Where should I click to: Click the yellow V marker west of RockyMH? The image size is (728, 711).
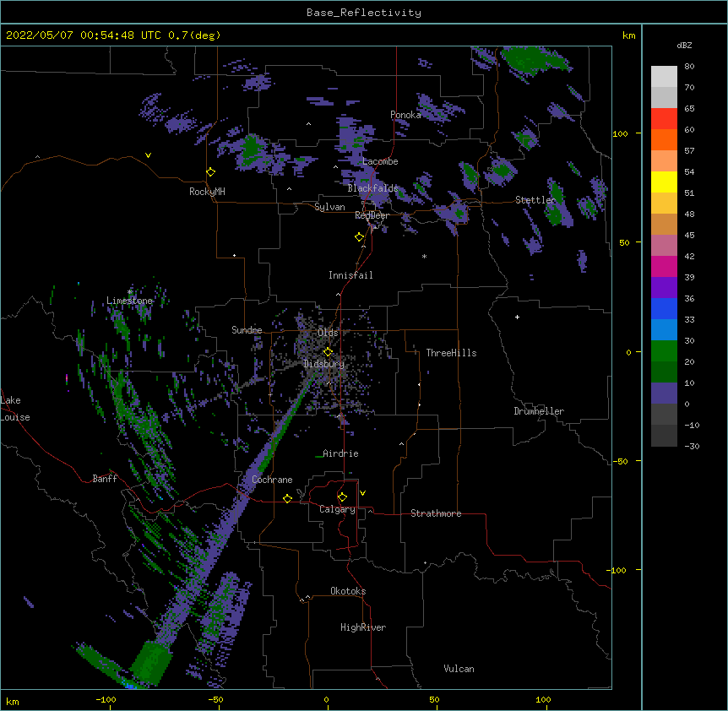[148, 155]
